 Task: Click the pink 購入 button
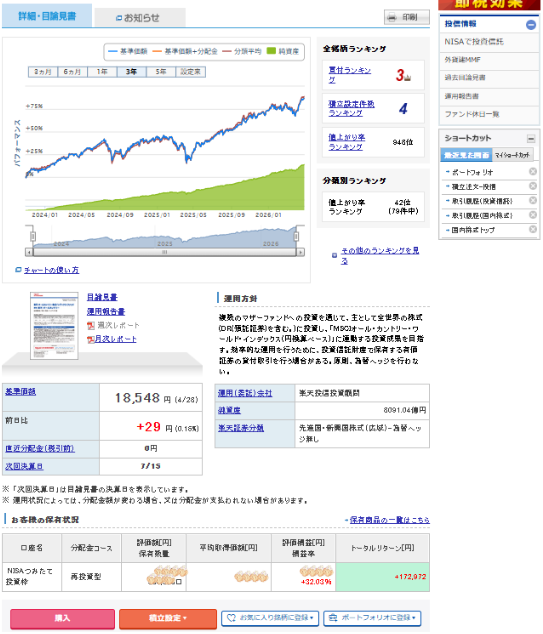coord(63,619)
